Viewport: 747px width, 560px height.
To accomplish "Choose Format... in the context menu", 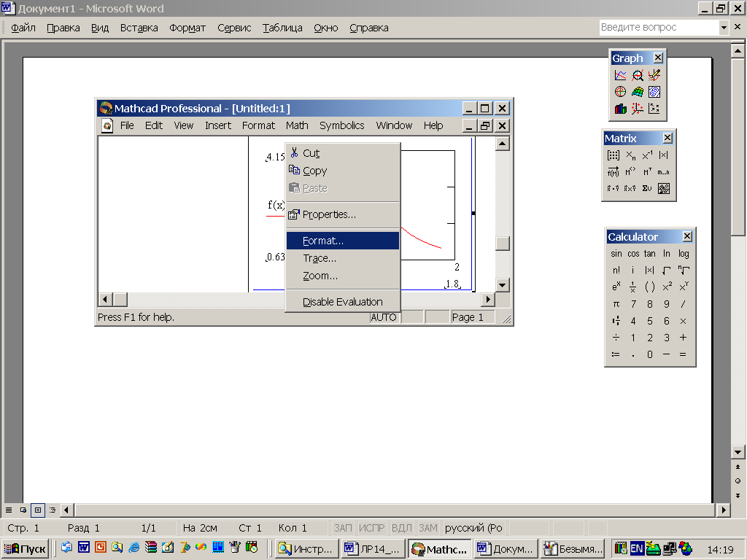I will point(343,241).
